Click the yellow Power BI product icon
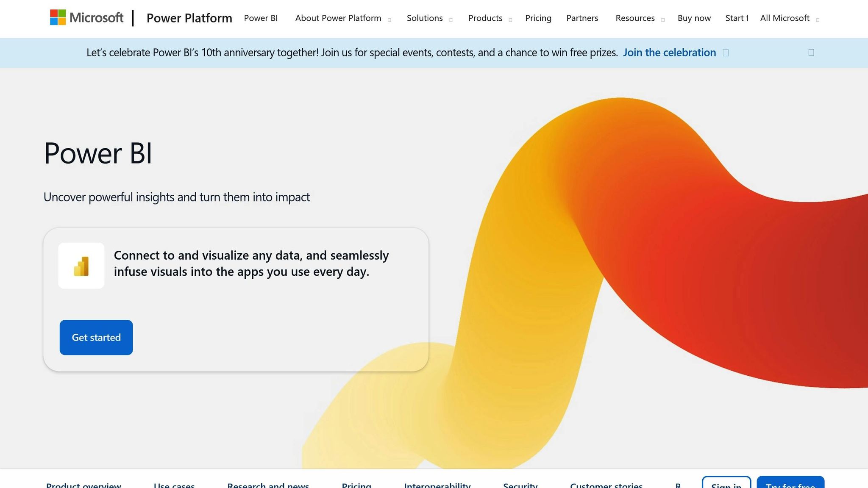The height and width of the screenshot is (488, 868). click(x=81, y=265)
